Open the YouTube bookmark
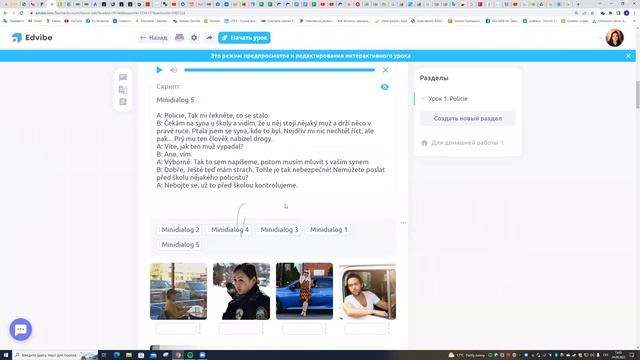Screen dimensions: 640x360 [x=73, y=21]
